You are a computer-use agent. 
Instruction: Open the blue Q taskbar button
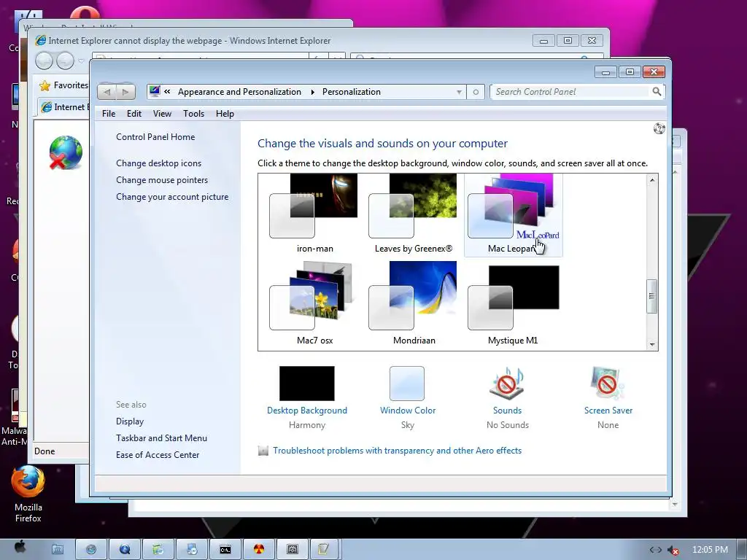point(125,550)
